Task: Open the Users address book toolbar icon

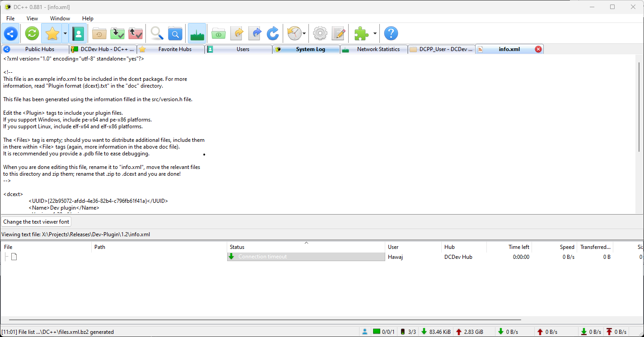Action: [x=79, y=33]
